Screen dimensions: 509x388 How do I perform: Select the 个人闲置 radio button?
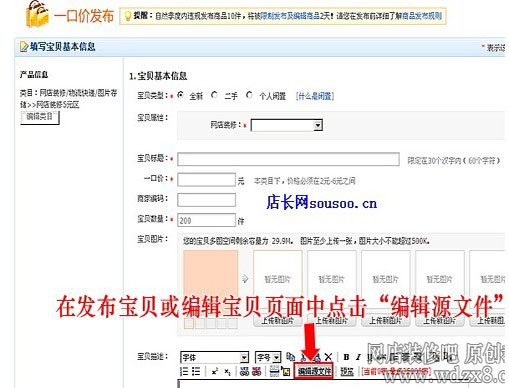pos(249,95)
